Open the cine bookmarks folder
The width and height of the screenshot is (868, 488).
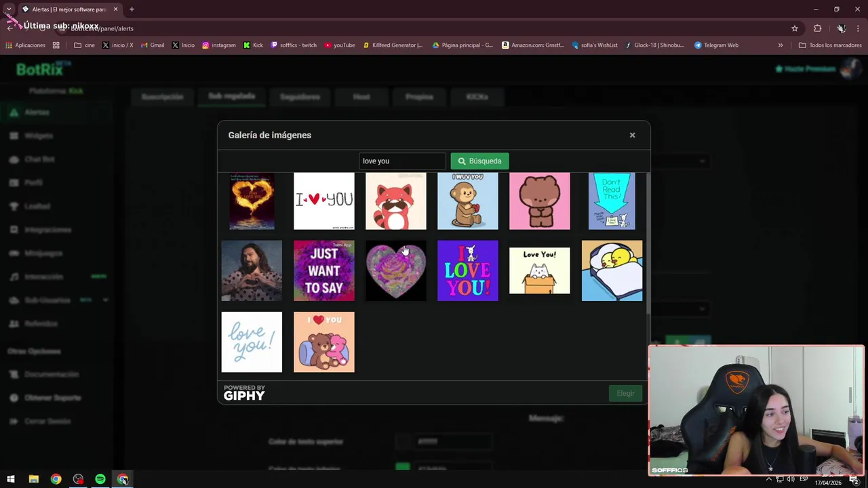[84, 45]
